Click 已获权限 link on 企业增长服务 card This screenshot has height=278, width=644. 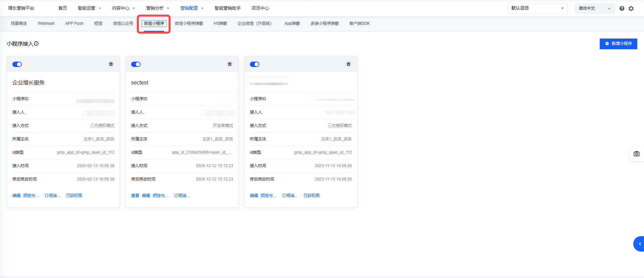[x=74, y=196]
